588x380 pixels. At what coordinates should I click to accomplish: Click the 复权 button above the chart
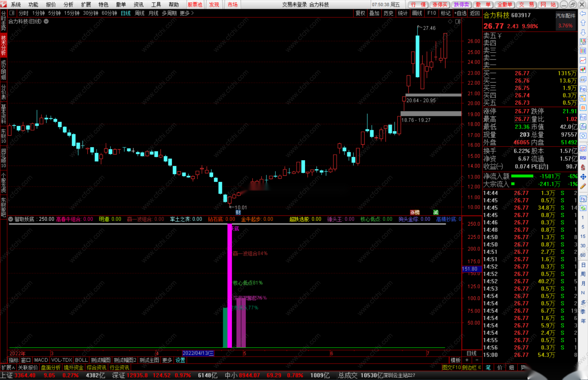tap(360, 13)
